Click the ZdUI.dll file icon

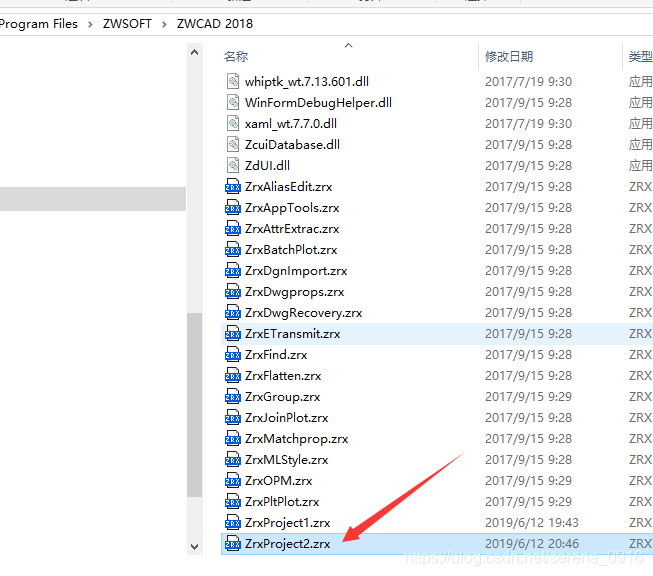(x=233, y=165)
